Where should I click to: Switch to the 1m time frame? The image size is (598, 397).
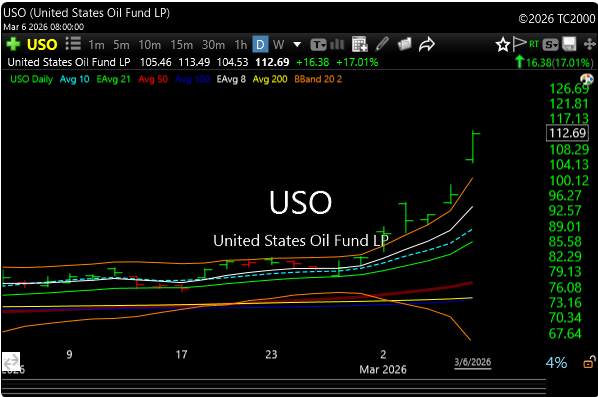pyautogui.click(x=96, y=45)
